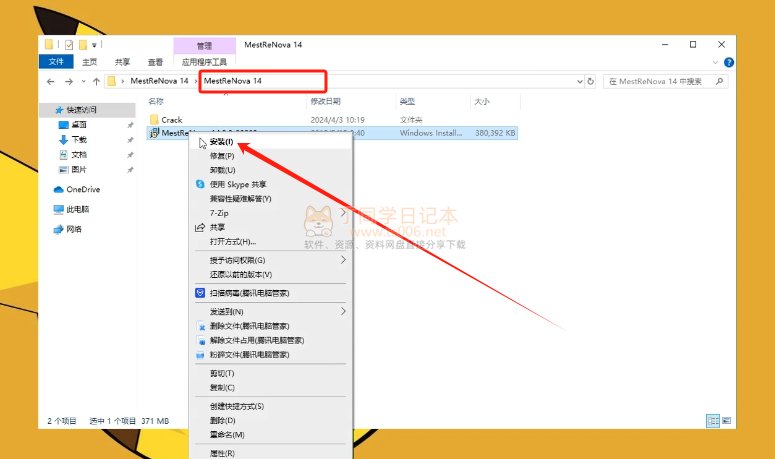Open the recent locations dropdown arrow

pos(84,82)
